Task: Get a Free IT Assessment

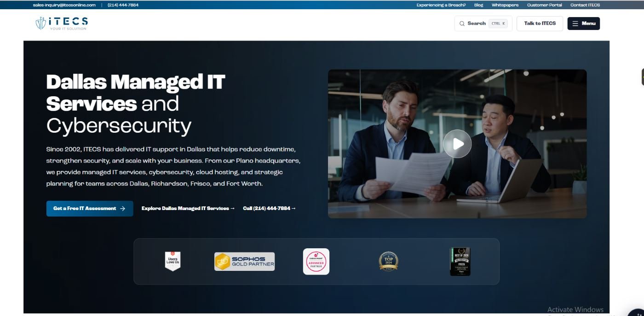Action: click(x=90, y=209)
